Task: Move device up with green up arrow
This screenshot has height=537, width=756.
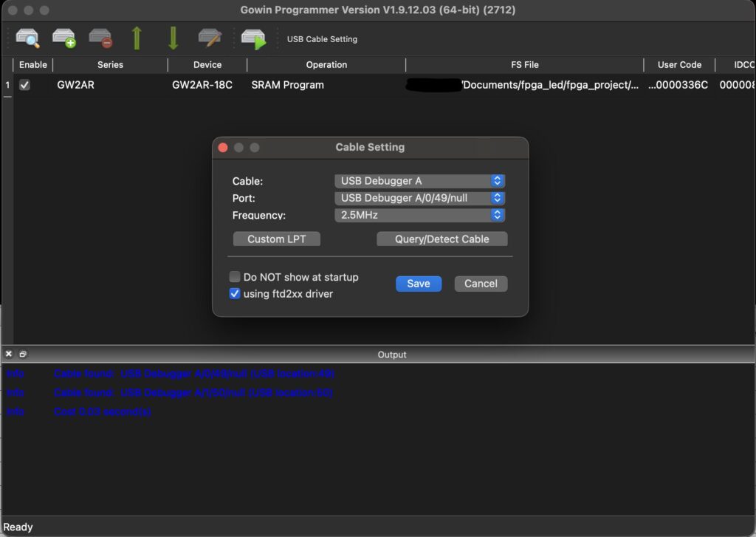Action: (137, 38)
